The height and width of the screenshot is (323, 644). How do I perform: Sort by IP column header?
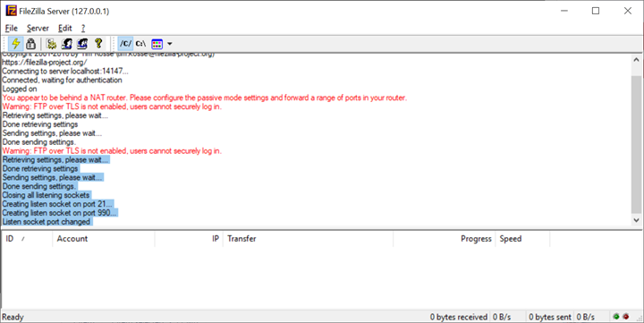click(x=189, y=239)
